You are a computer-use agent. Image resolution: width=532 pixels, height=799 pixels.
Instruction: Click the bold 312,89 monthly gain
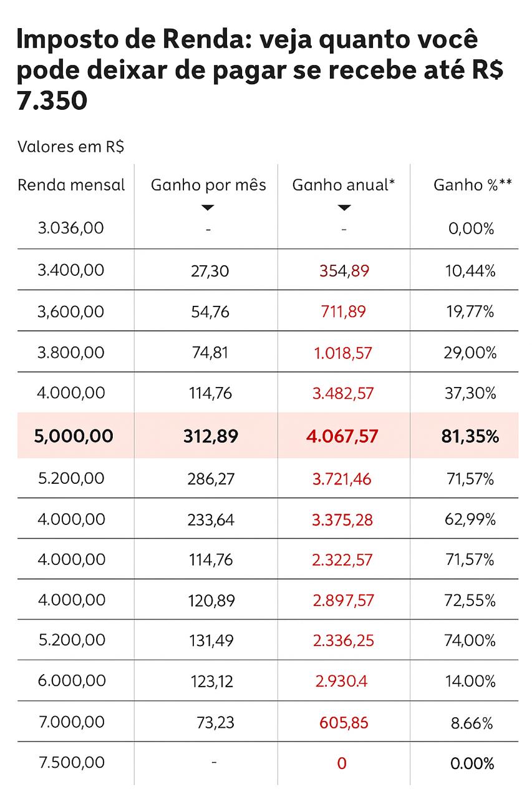(211, 436)
